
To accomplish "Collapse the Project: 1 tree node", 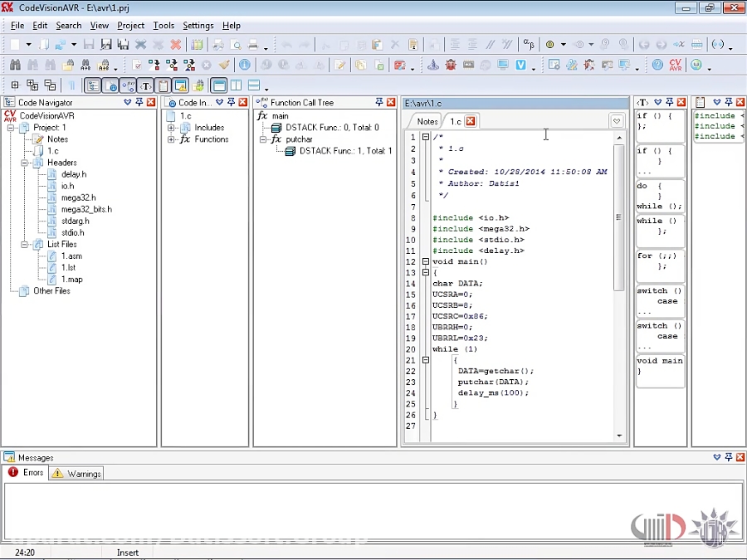I will pos(11,128).
